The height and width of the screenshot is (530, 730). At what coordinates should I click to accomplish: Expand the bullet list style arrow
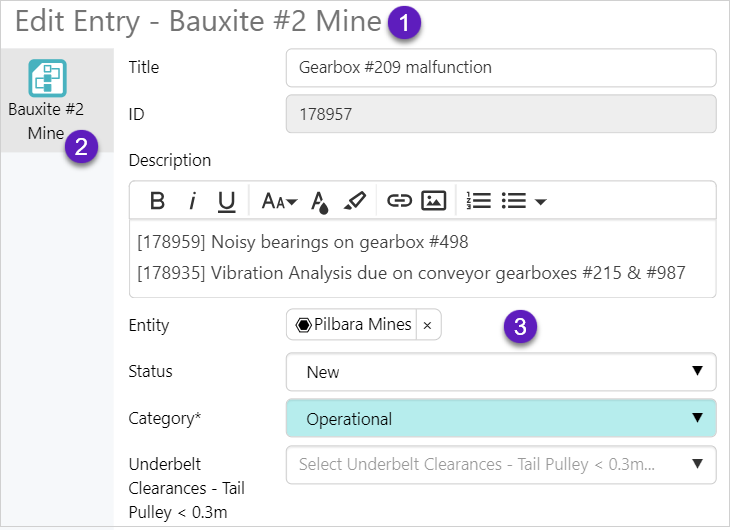541,202
